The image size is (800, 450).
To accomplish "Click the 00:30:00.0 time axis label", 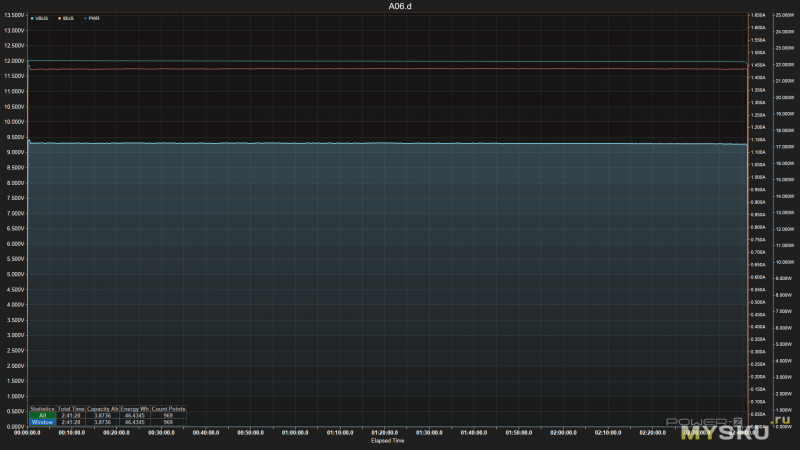I will tap(161, 433).
